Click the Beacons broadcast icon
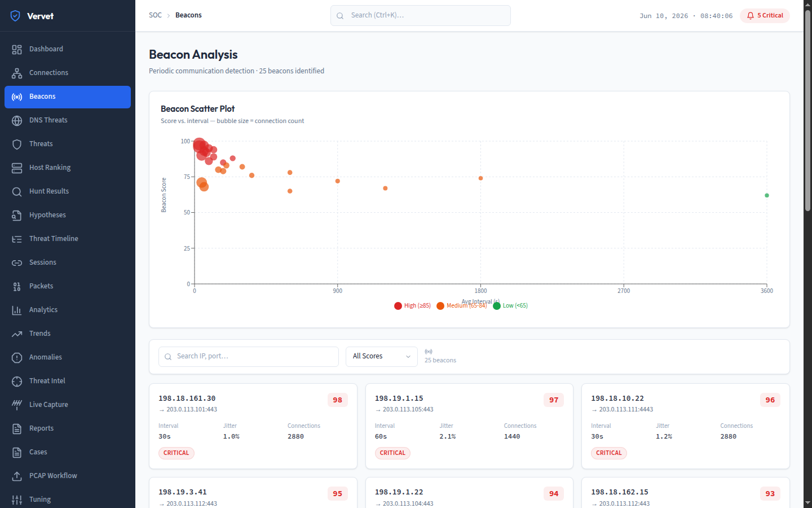The height and width of the screenshot is (508, 812). (x=17, y=97)
